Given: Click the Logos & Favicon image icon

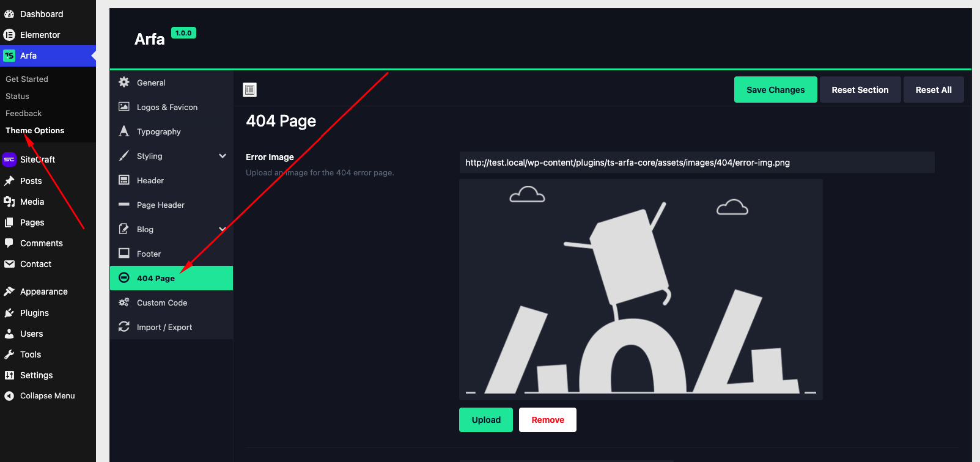Looking at the screenshot, I should click(124, 106).
